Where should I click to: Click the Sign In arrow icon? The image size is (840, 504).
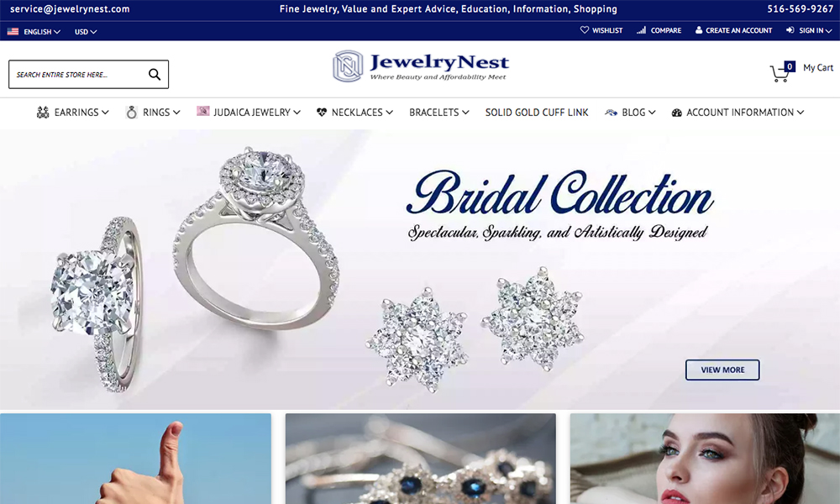pos(790,30)
